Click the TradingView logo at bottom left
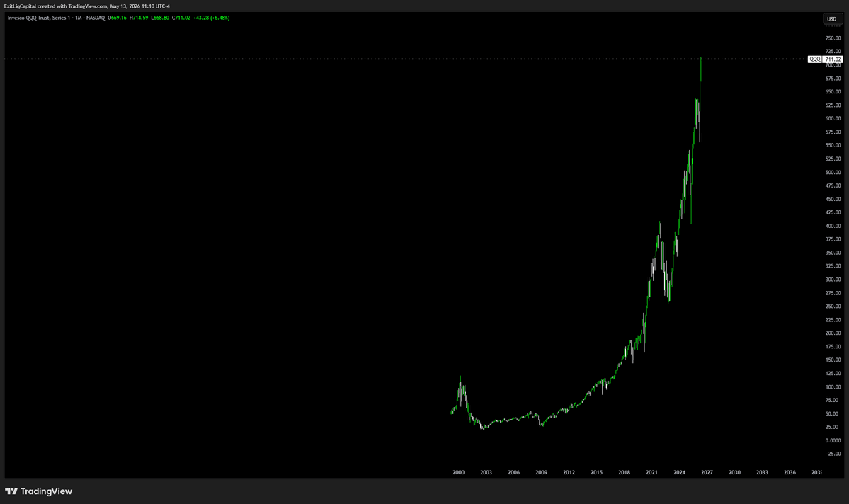This screenshot has height=504, width=849. (38, 491)
